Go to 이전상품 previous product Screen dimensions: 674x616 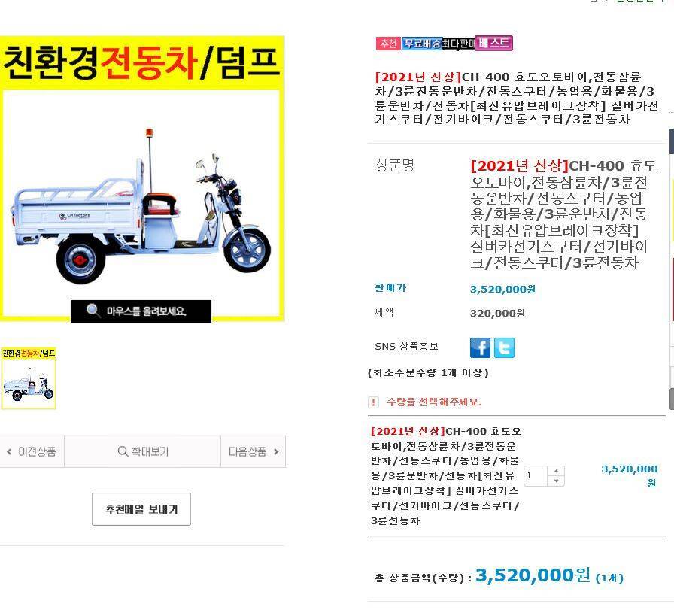32,451
